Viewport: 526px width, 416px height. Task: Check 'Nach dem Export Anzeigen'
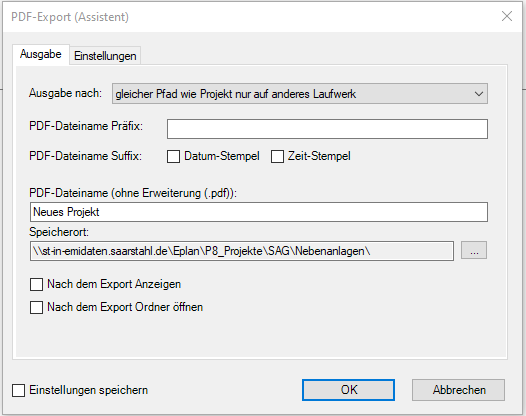37,284
